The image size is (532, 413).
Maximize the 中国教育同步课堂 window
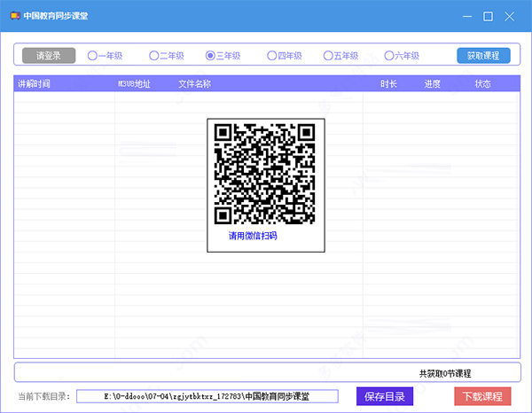click(488, 16)
